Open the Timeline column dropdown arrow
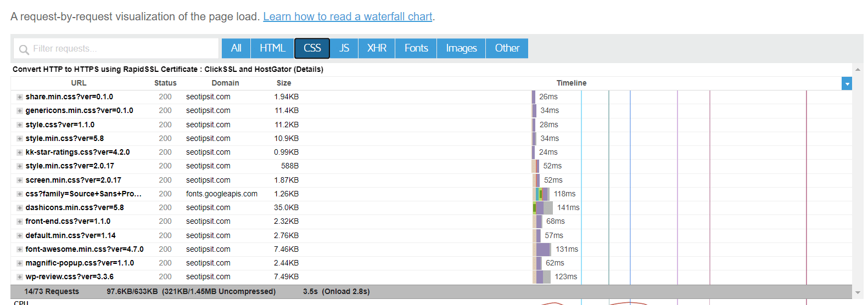This screenshot has height=305, width=868. point(847,83)
